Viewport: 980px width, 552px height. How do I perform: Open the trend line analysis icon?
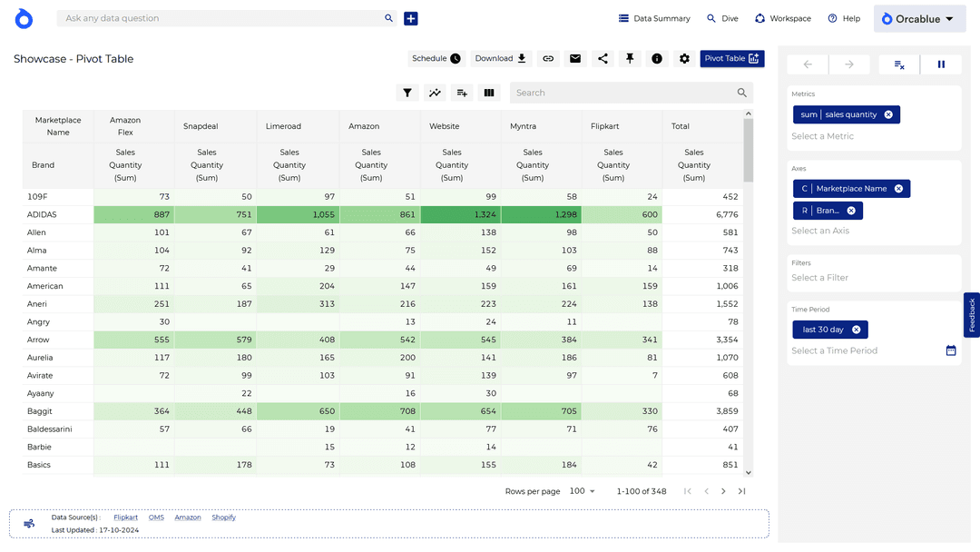click(435, 93)
